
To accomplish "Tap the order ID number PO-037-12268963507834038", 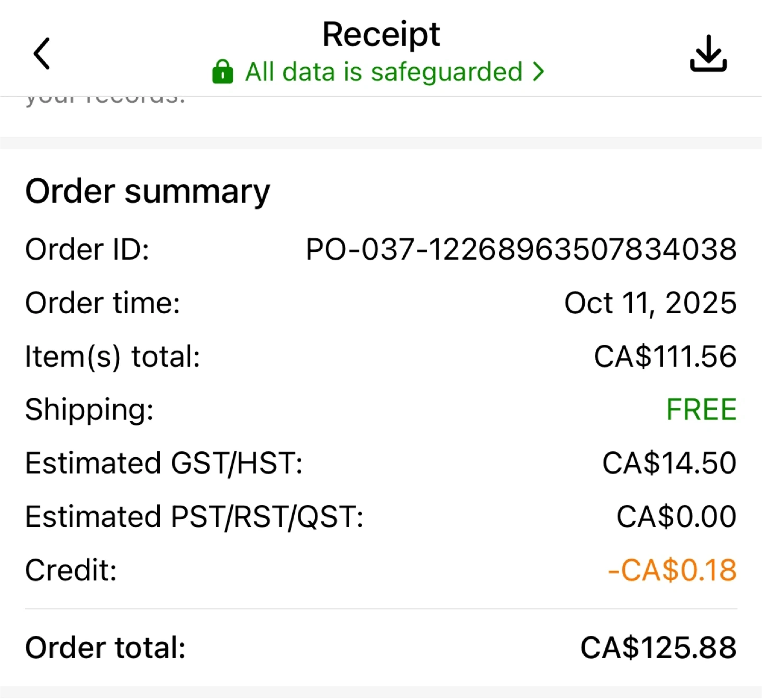I will pyautogui.click(x=521, y=249).
